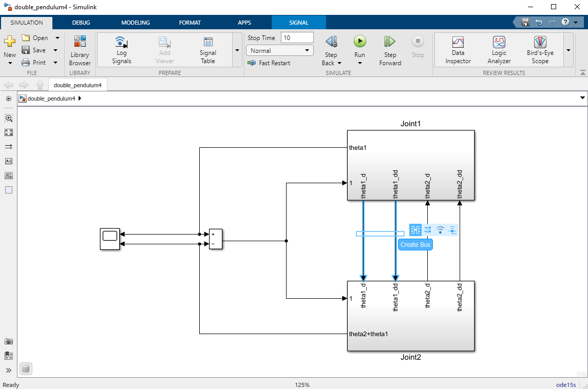
Task: Click the model data database icon
Action: [x=26, y=369]
